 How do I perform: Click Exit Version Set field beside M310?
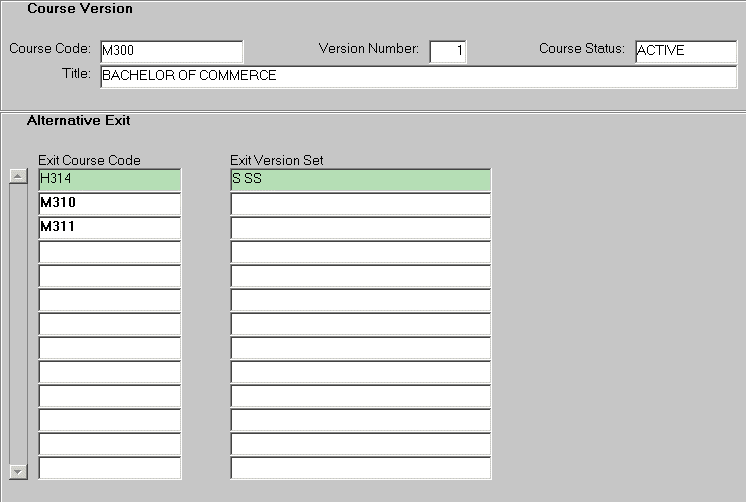pos(360,204)
